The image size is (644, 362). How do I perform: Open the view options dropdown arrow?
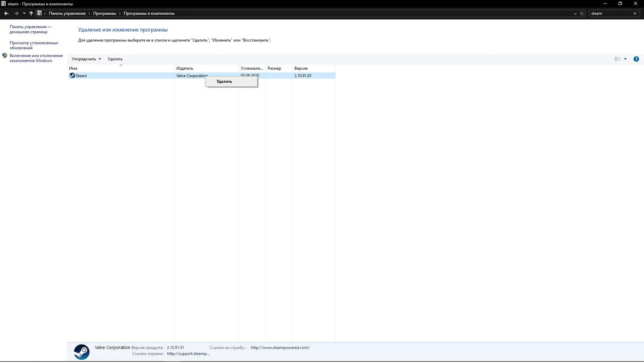625,59
